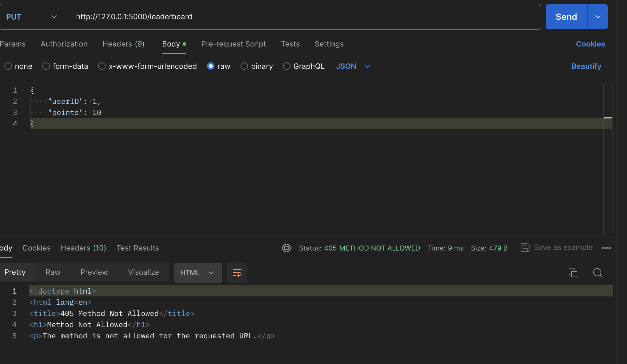Click the request URL input field

pyautogui.click(x=304, y=17)
